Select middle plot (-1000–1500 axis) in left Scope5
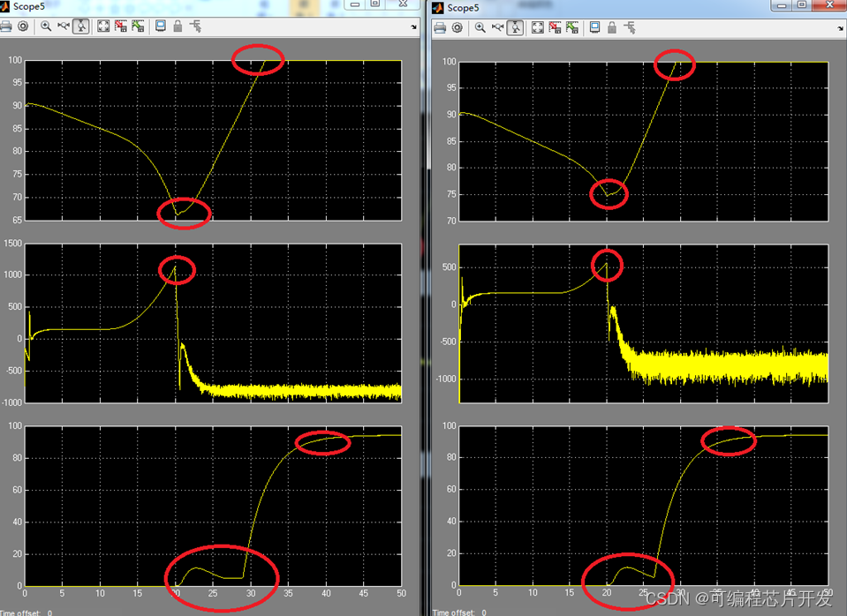 coord(214,323)
